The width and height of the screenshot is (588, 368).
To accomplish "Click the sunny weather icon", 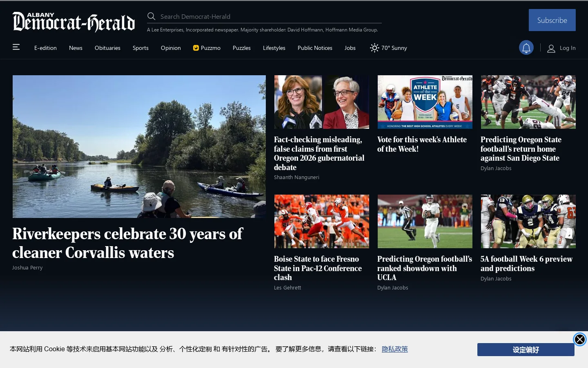I will [374, 48].
